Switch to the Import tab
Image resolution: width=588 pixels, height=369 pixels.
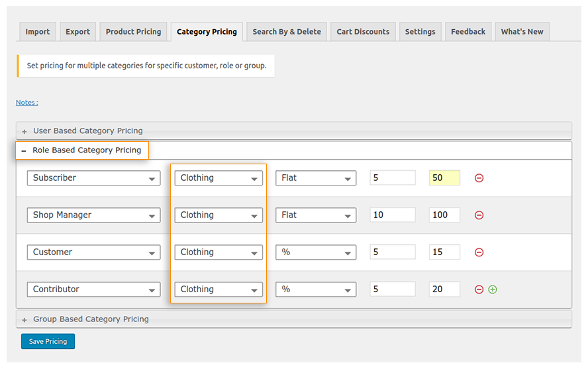click(38, 32)
